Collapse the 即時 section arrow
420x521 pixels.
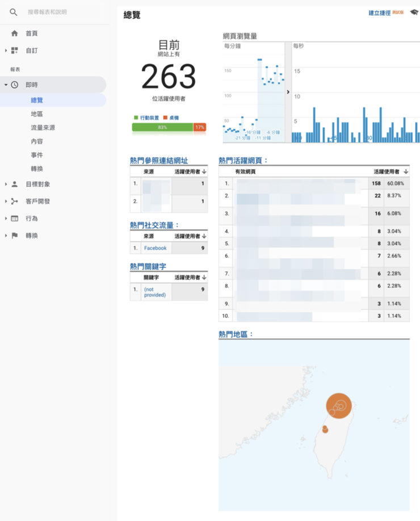coord(6,85)
